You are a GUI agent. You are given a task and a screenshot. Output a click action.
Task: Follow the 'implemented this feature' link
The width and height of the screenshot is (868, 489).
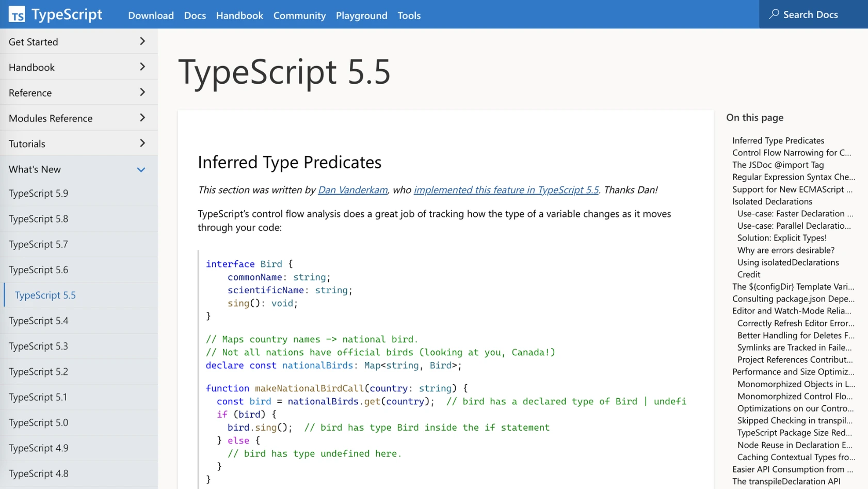(506, 190)
